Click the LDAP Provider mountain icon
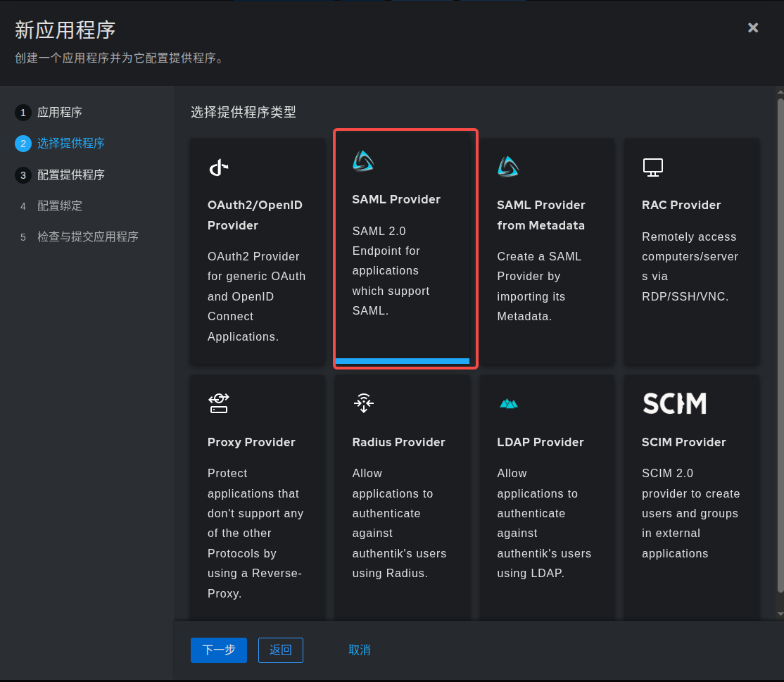The width and height of the screenshot is (784, 682). tap(509, 403)
